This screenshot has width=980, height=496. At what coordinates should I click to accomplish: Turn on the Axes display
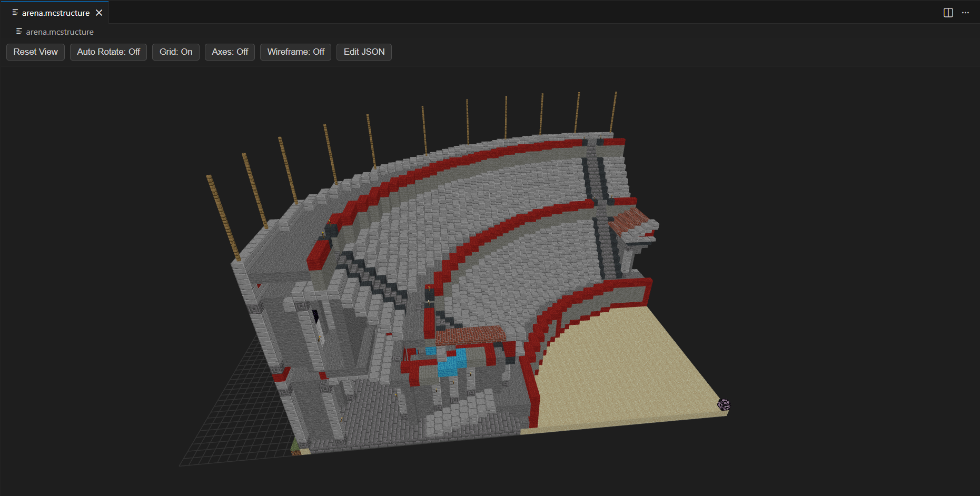(x=230, y=52)
